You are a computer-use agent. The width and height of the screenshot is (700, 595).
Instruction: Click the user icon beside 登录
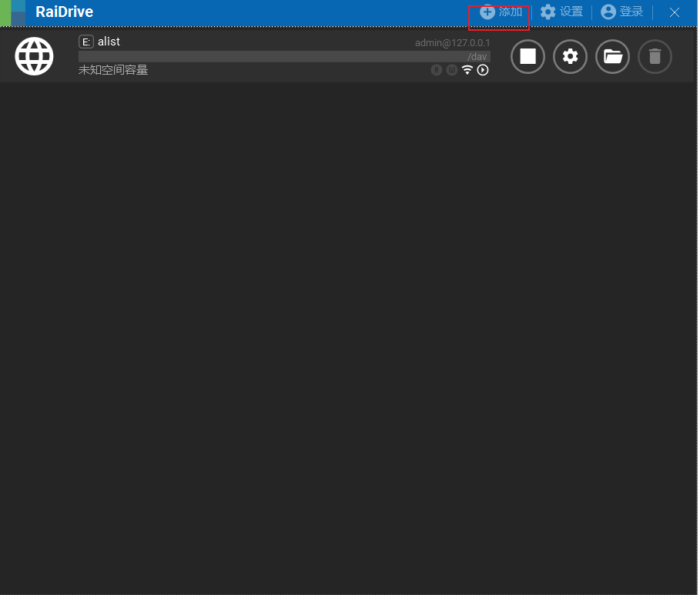pos(607,12)
